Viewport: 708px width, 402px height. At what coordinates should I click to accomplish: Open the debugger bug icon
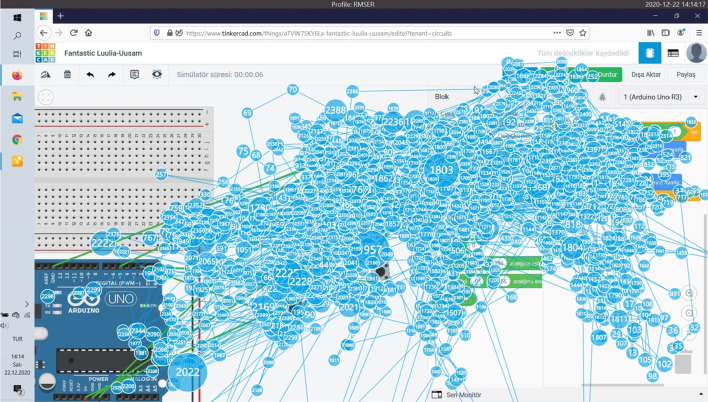point(602,97)
